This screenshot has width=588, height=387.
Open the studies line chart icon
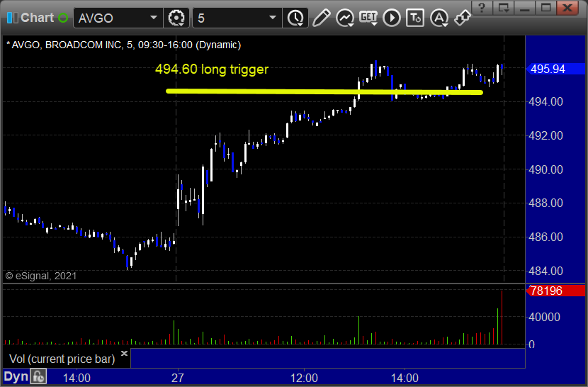[x=344, y=18]
